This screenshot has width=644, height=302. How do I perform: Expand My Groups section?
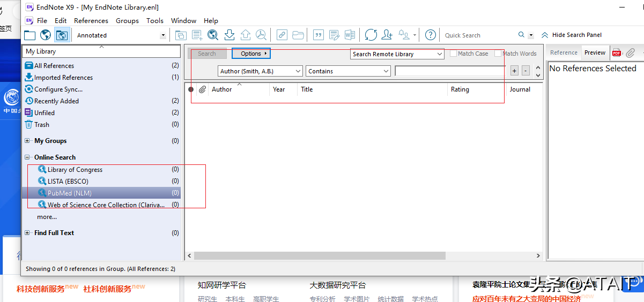coord(27,141)
